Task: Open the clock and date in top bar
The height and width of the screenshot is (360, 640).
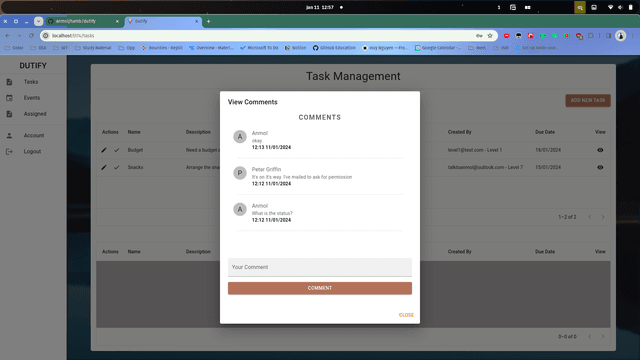Action: click(x=320, y=7)
